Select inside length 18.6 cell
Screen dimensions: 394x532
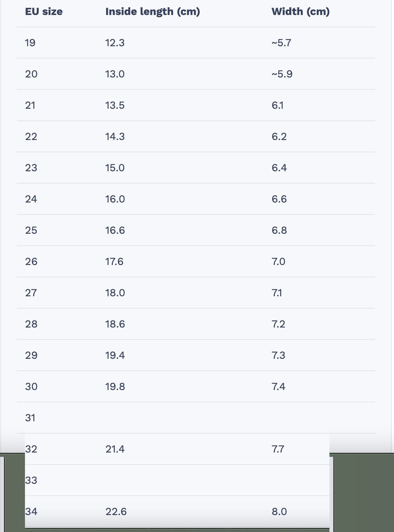115,324
